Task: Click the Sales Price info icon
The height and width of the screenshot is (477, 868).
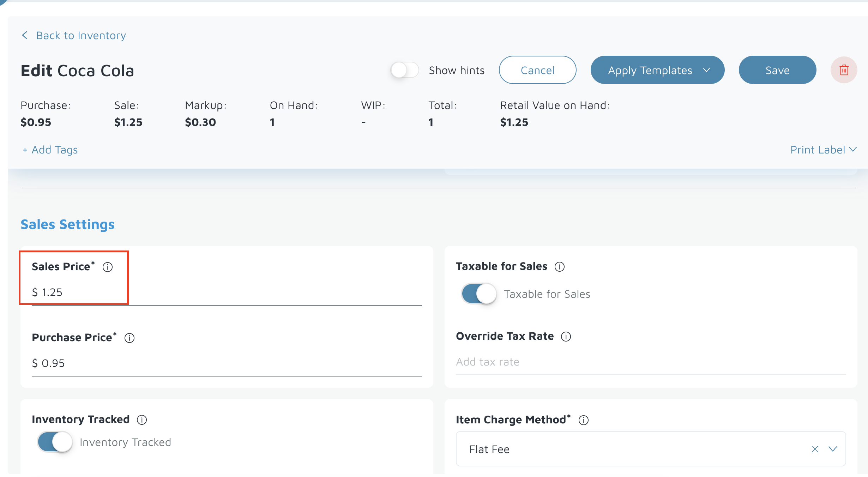Action: point(108,267)
